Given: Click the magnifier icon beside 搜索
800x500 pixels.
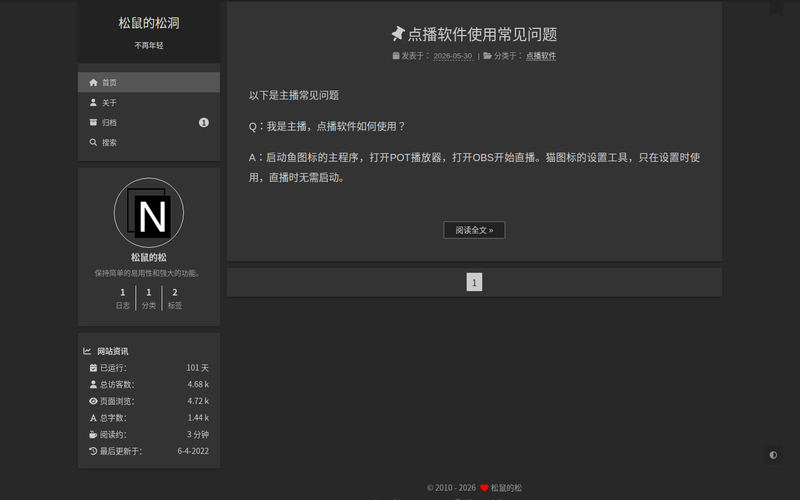Looking at the screenshot, I should point(93,142).
